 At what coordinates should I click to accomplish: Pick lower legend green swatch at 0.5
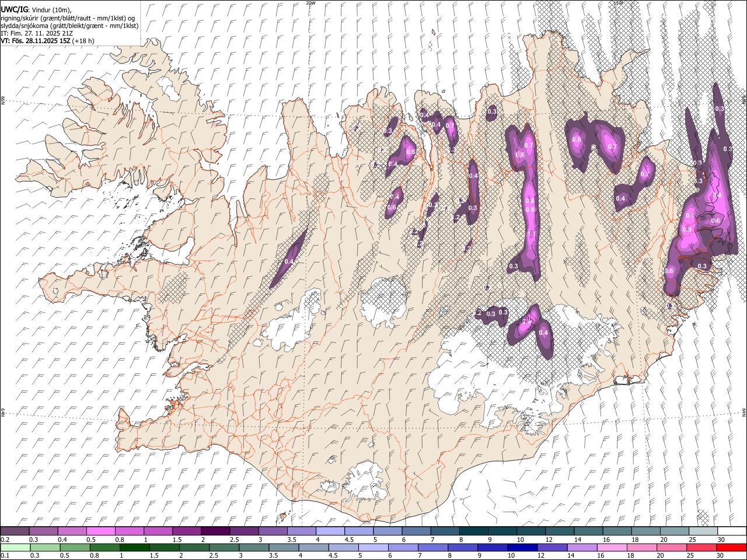(x=75, y=547)
